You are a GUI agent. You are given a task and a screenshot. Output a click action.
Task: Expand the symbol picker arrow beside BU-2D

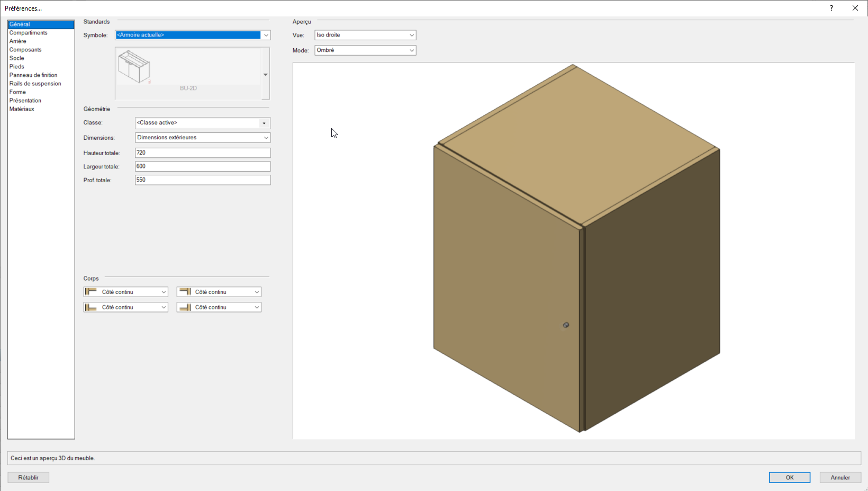click(x=266, y=75)
